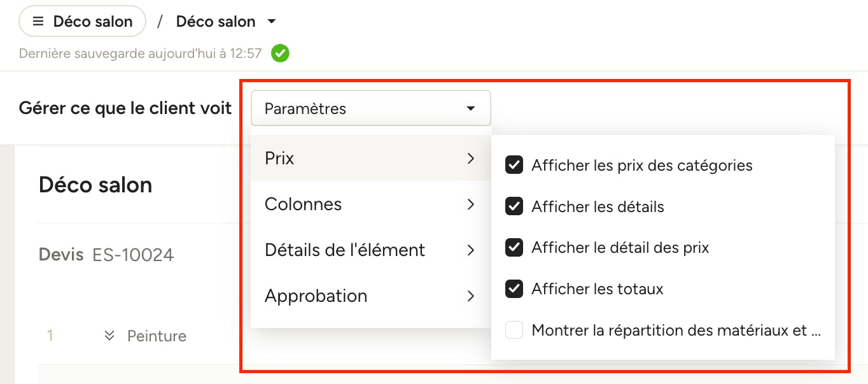Uncheck Afficher le détail des prix
868x384 pixels.
[514, 248]
